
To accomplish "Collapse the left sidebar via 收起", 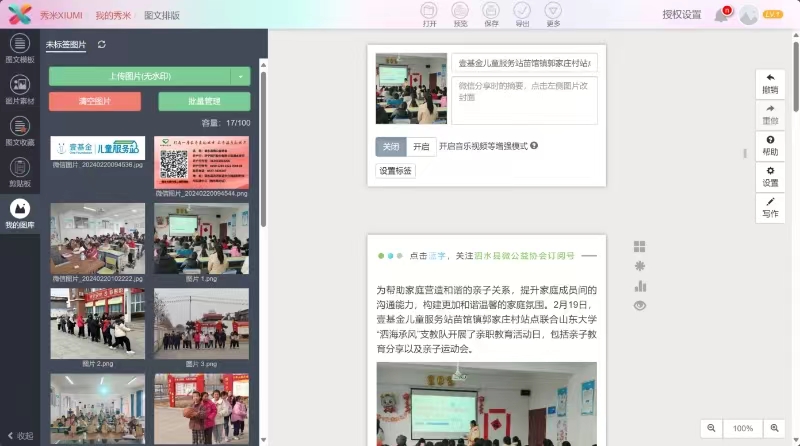I will pos(18,436).
